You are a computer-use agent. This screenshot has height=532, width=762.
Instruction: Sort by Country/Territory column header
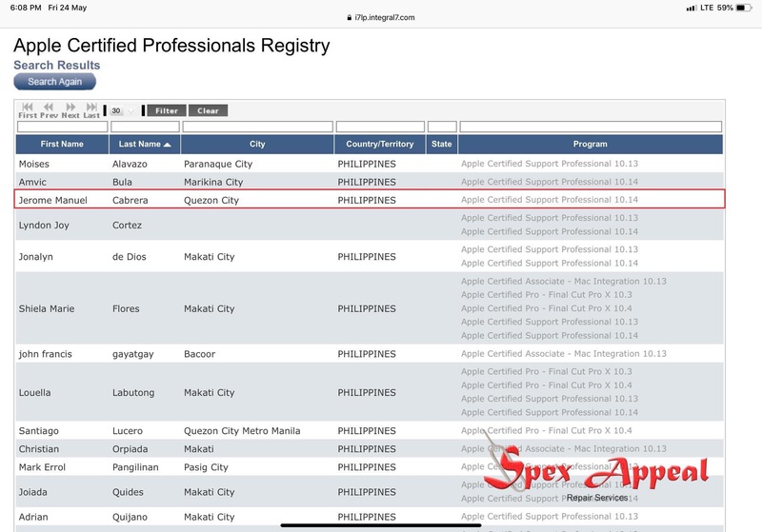coord(379,145)
